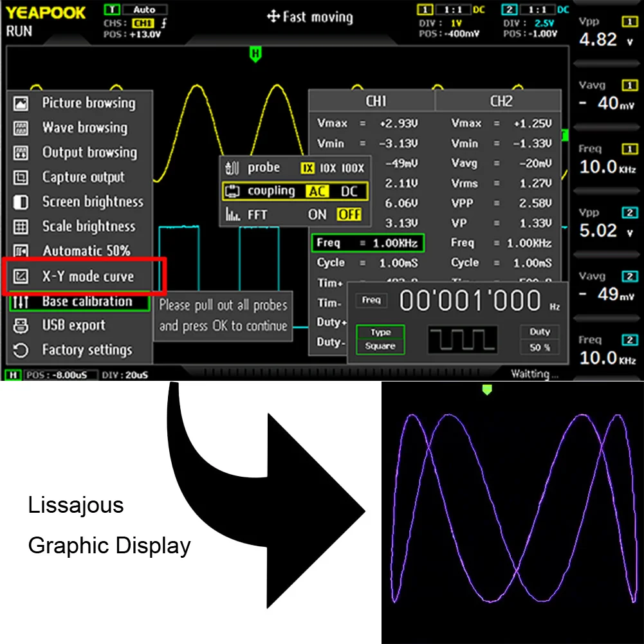
Task: Click the Capture output icon
Action: [21, 178]
